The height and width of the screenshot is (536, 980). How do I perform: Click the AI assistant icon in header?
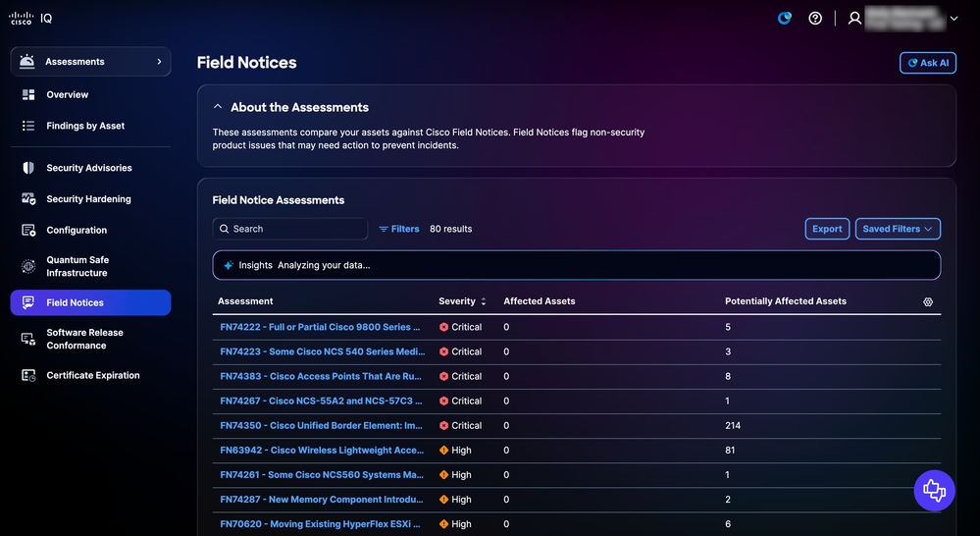(x=785, y=18)
